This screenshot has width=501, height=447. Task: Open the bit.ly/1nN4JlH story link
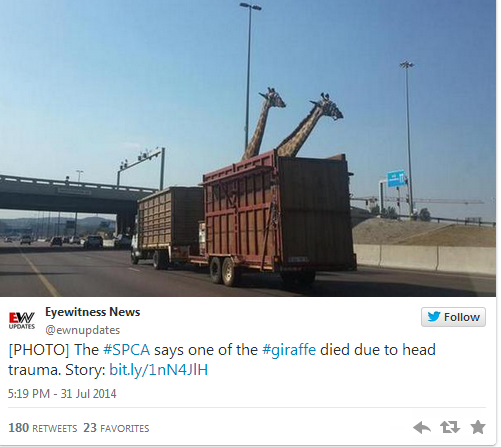pyautogui.click(x=159, y=370)
